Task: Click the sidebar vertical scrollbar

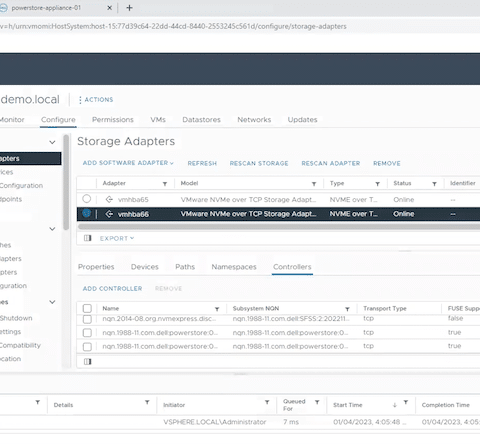Action: 66,182
